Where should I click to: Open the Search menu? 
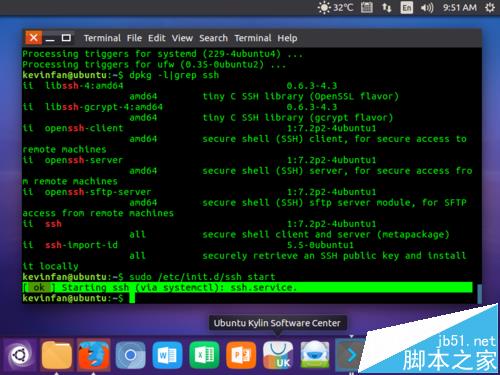[x=213, y=38]
